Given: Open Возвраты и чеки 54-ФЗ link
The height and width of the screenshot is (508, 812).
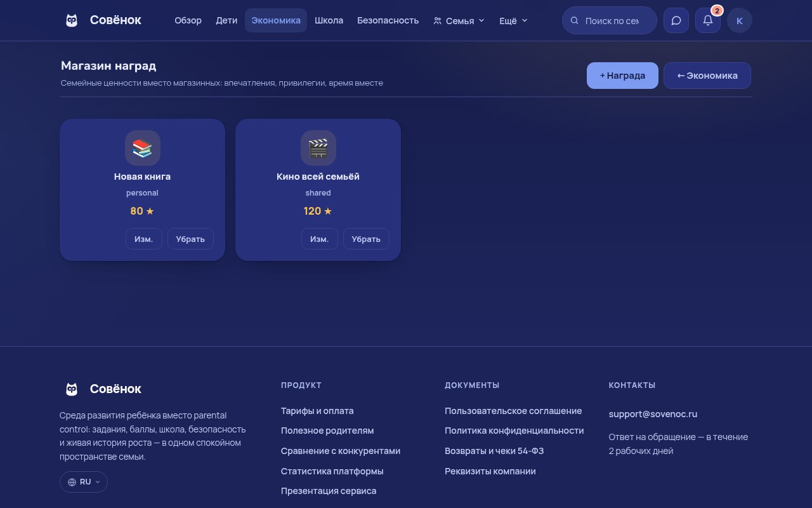Looking at the screenshot, I should pos(494,451).
